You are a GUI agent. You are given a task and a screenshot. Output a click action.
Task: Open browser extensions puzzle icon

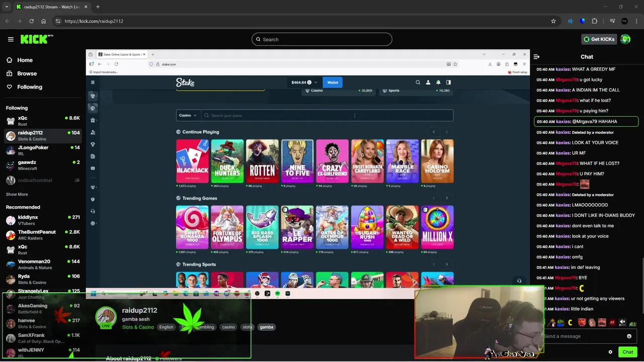pyautogui.click(x=595, y=21)
